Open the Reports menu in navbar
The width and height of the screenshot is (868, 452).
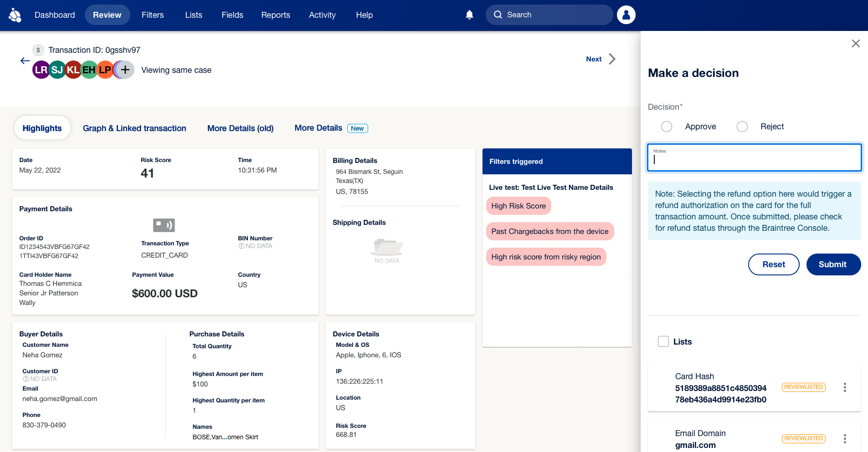pyautogui.click(x=275, y=15)
